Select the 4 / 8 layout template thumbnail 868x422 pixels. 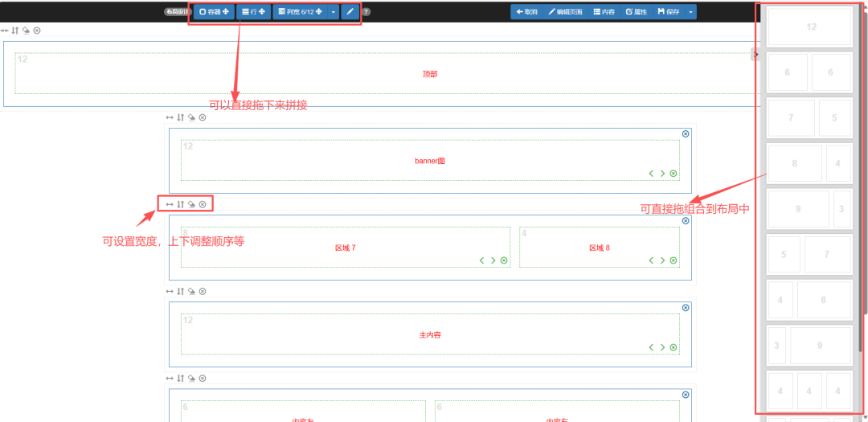click(809, 300)
